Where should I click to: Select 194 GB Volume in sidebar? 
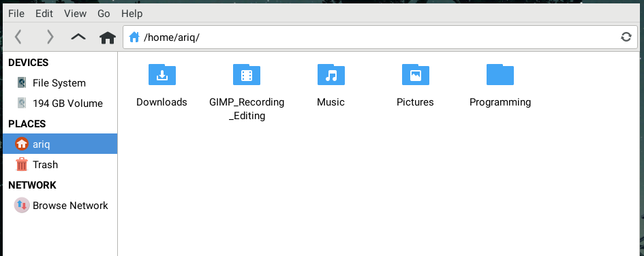click(60, 103)
